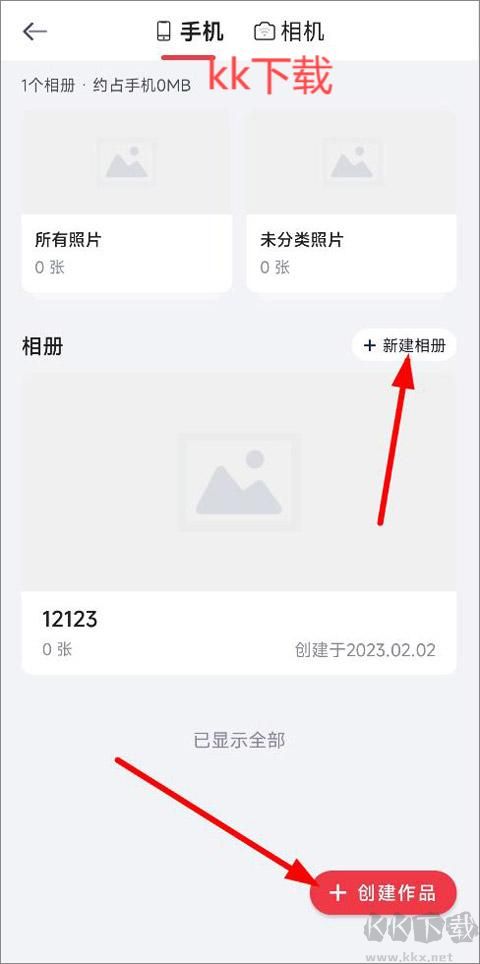Click the camera icon beside 相机
The image size is (480, 964).
[x=264, y=32]
